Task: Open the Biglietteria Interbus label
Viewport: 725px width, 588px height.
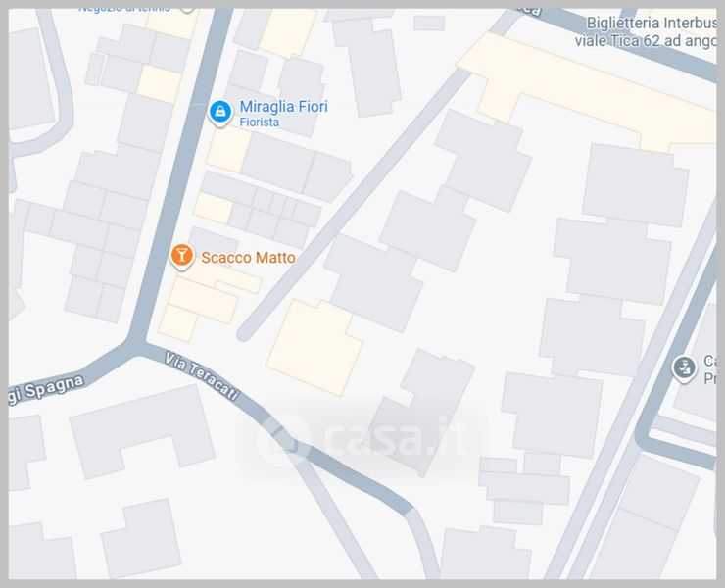Action: pos(651,23)
